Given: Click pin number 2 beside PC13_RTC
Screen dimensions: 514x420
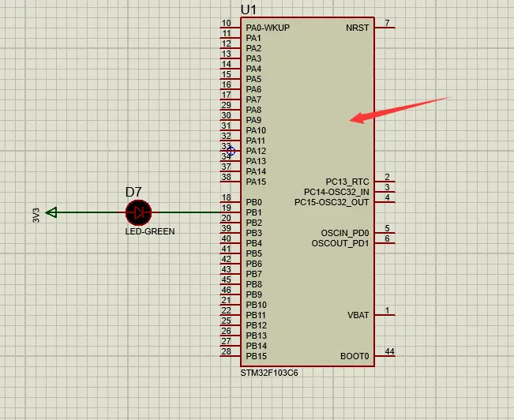Looking at the screenshot, I should (387, 177).
